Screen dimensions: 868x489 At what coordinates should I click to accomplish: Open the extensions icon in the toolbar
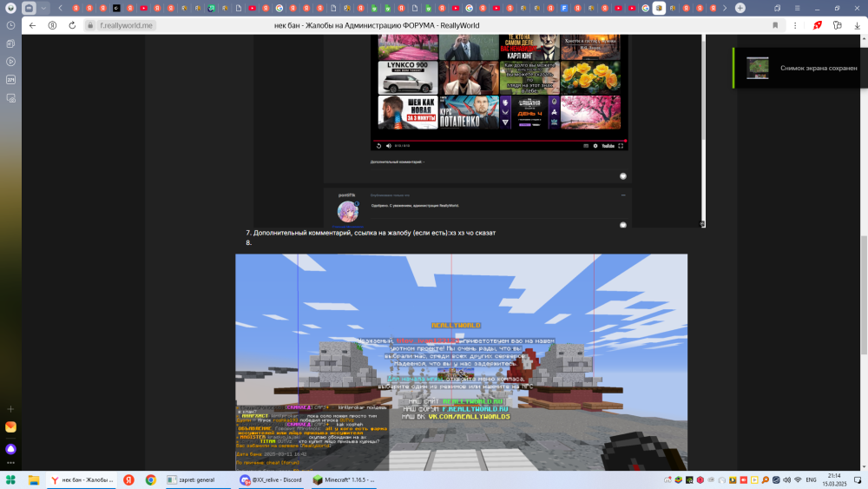pyautogui.click(x=838, y=25)
